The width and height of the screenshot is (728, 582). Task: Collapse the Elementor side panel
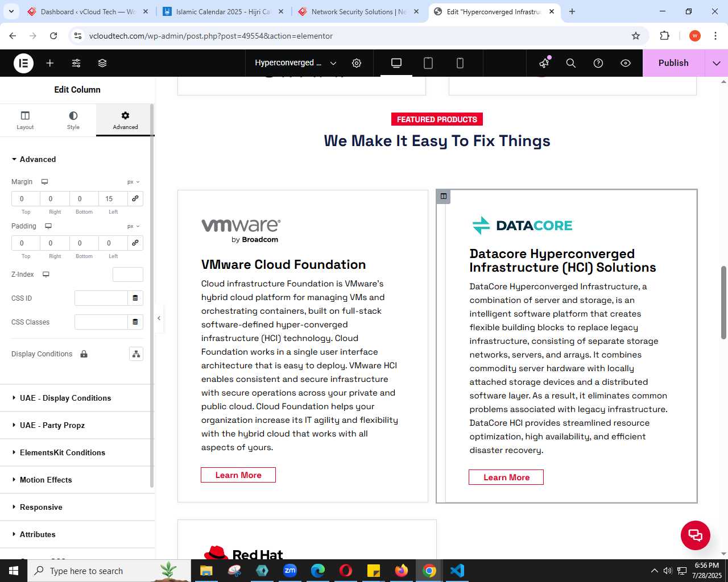click(x=159, y=318)
